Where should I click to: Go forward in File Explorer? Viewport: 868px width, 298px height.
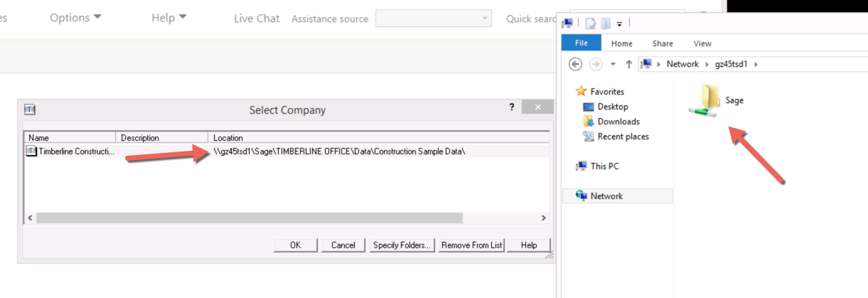click(x=596, y=64)
